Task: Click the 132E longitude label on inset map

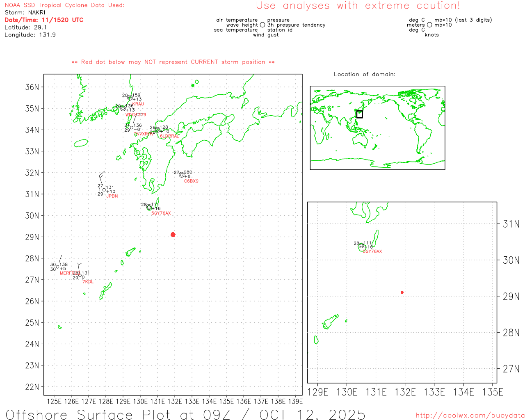Action: (x=405, y=392)
